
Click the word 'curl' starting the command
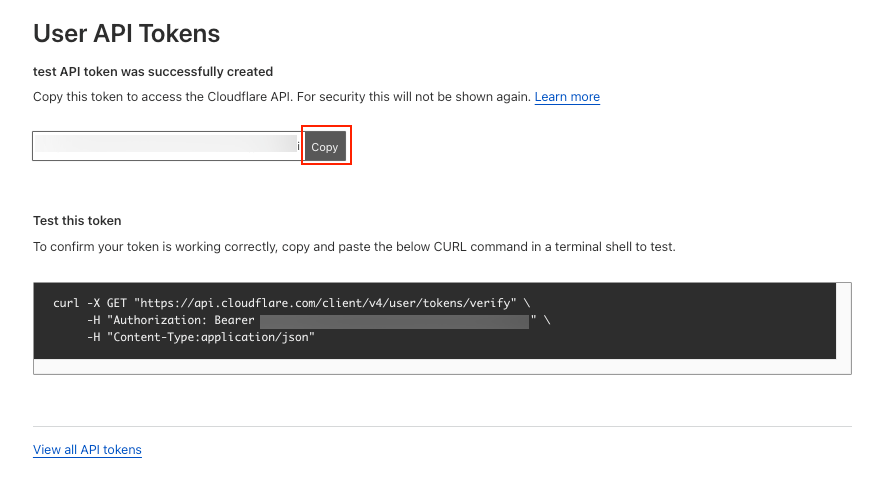coord(66,302)
